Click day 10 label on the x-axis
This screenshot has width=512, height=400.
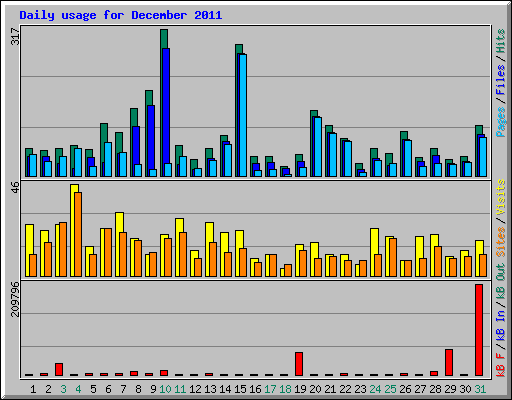click(165, 389)
